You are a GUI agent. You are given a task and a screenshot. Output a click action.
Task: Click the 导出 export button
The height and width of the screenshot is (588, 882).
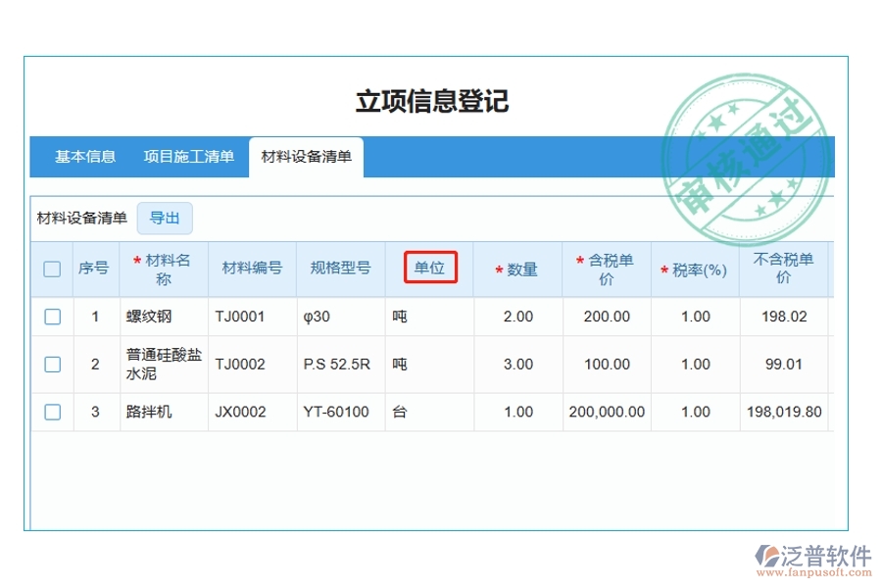(x=165, y=218)
